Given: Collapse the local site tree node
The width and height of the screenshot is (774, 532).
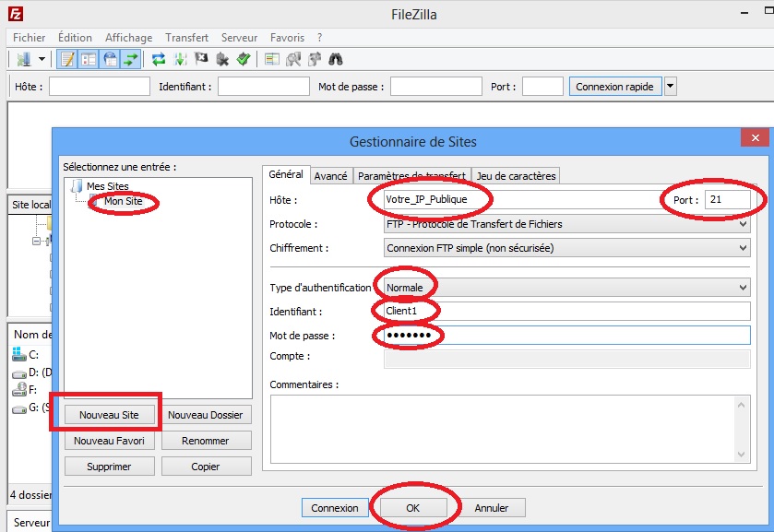Looking at the screenshot, I should (36, 242).
